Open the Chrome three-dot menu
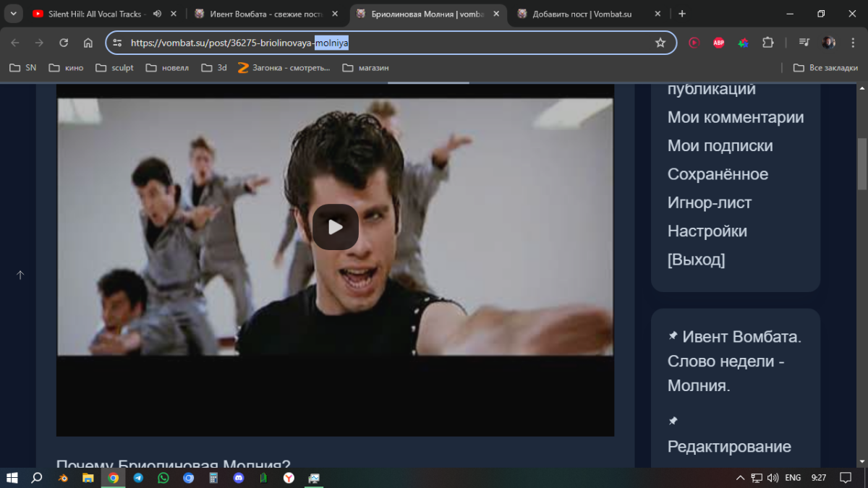The height and width of the screenshot is (488, 868). pyautogui.click(x=853, y=43)
